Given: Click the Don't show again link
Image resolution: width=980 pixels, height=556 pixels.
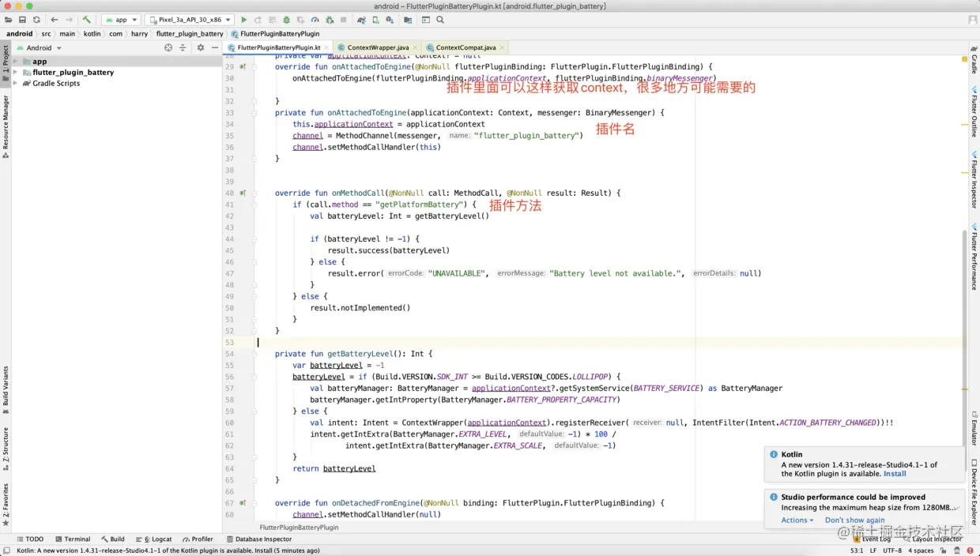Looking at the screenshot, I should [854, 520].
